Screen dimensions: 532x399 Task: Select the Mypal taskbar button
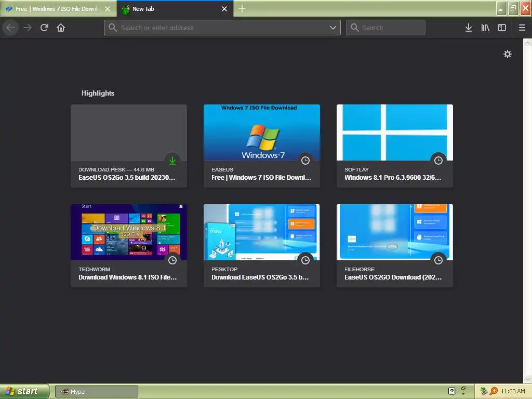[x=97, y=392]
